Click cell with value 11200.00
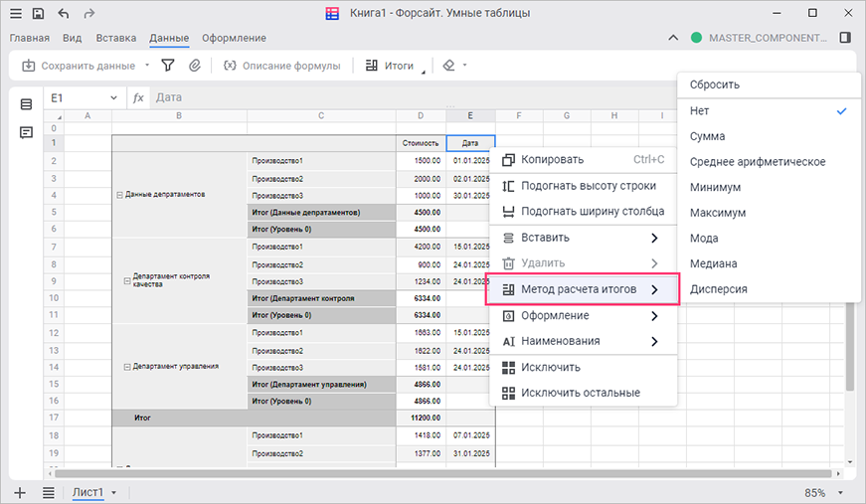866x504 pixels. 421,418
